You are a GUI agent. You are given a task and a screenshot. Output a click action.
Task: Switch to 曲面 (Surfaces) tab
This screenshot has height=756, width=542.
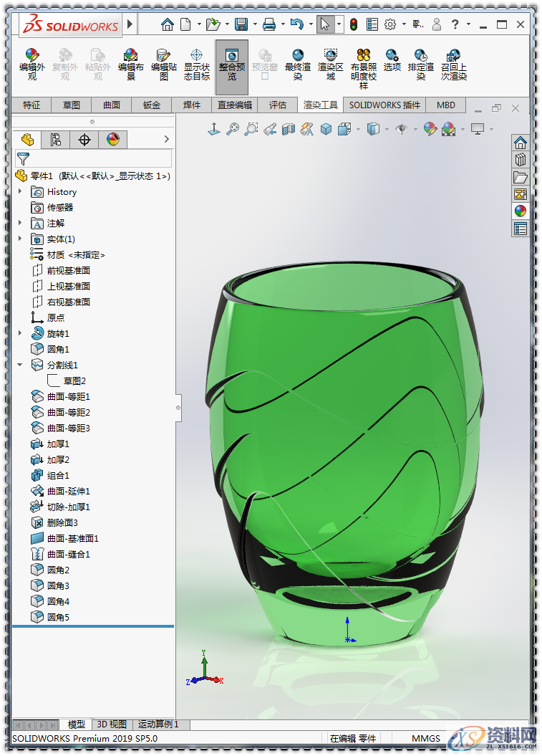coord(111,105)
